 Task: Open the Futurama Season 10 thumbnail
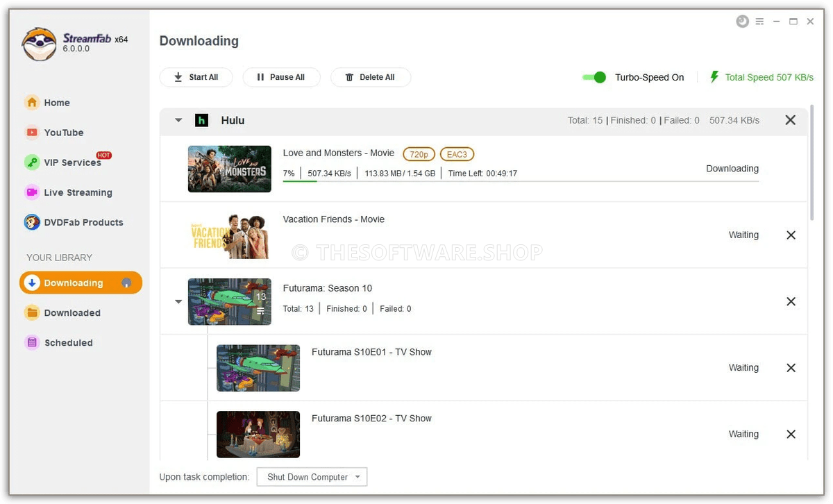pyautogui.click(x=230, y=302)
